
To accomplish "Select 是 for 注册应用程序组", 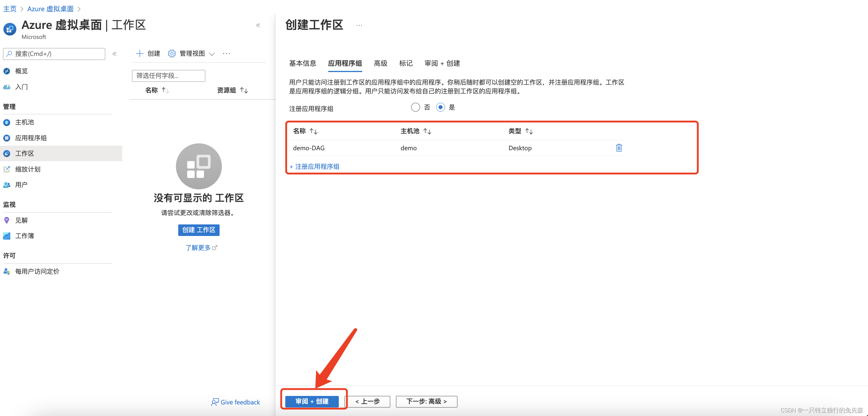I will (440, 107).
